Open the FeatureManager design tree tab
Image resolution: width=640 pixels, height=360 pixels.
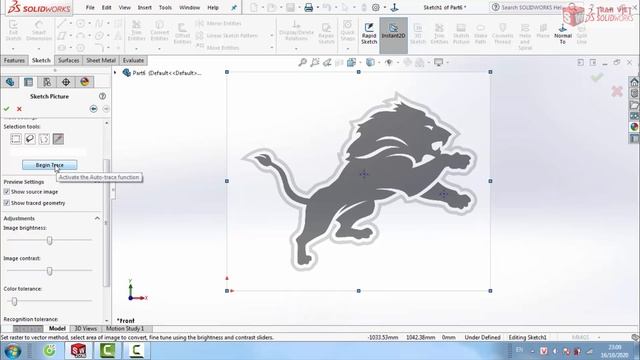click(x=10, y=82)
